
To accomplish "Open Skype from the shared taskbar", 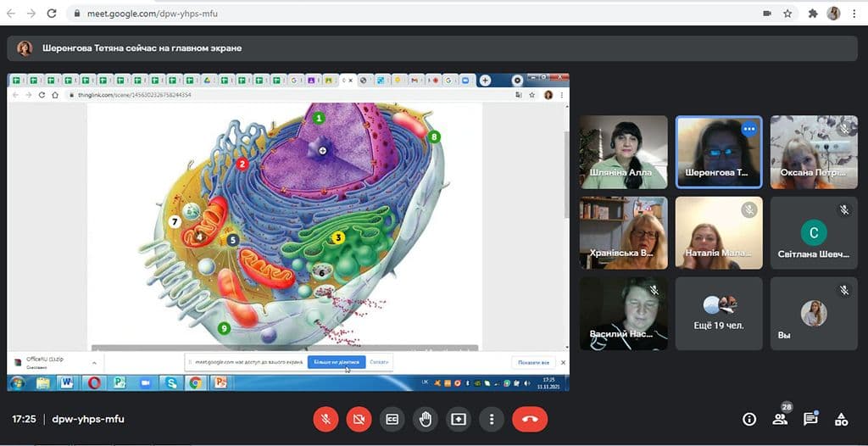I will [171, 383].
